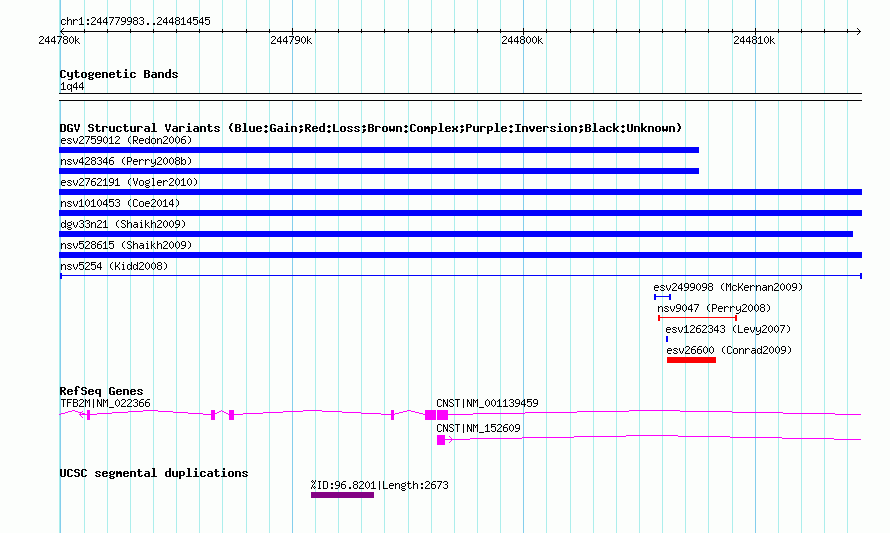Click the label esv26600 (Conrad2009)
The width and height of the screenshot is (890, 533).
(x=729, y=350)
